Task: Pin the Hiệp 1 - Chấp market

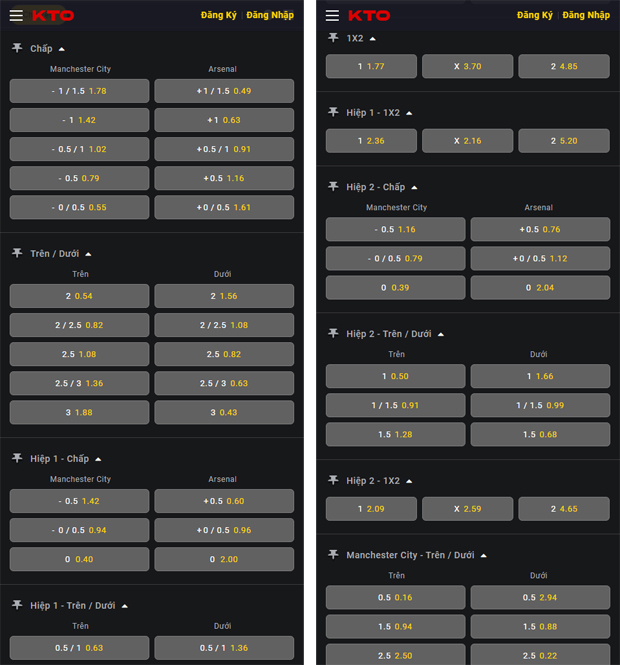Action: pos(17,458)
